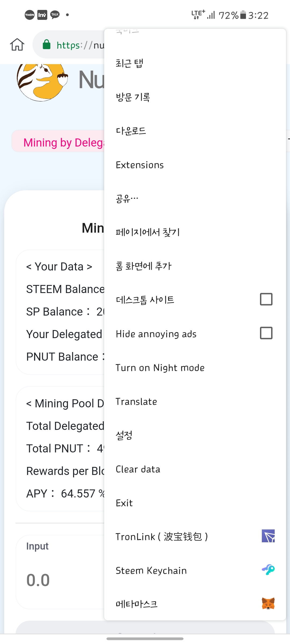Tap the KakaoTalk notification icon

pos(55,15)
